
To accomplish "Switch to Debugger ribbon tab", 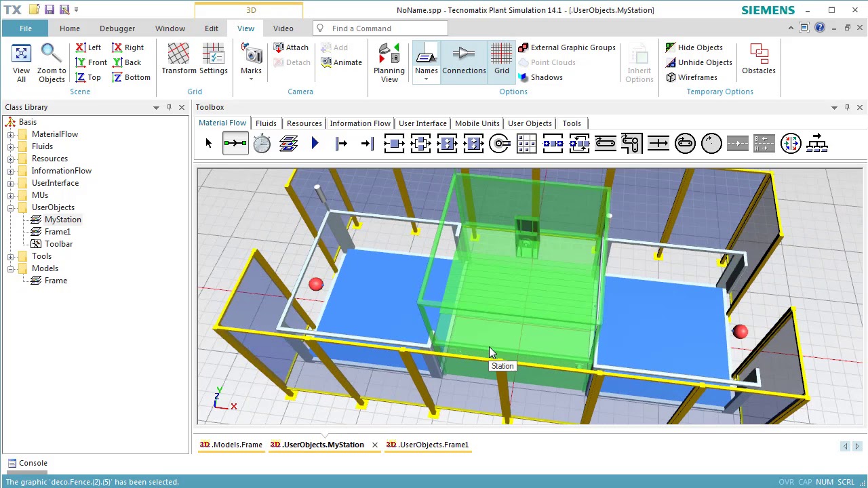I will [117, 28].
